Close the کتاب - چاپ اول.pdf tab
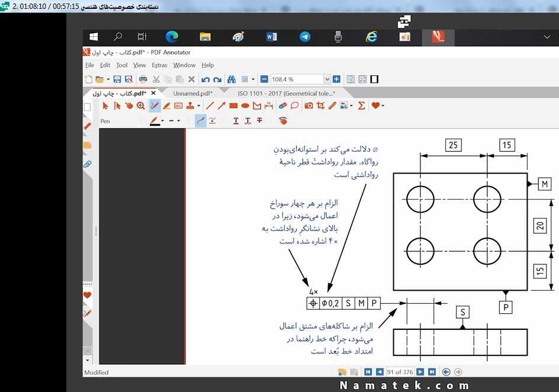 pyautogui.click(x=153, y=93)
